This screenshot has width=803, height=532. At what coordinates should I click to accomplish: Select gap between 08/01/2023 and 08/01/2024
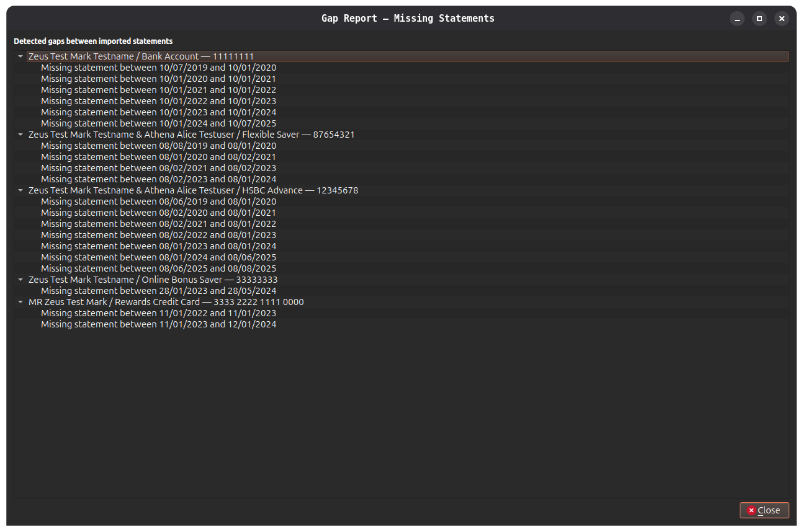tap(414, 246)
